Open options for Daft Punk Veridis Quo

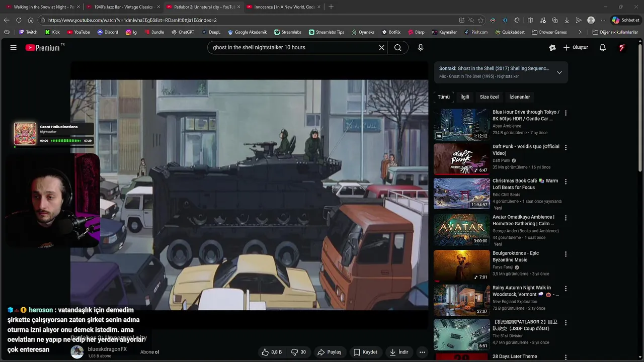(566, 147)
